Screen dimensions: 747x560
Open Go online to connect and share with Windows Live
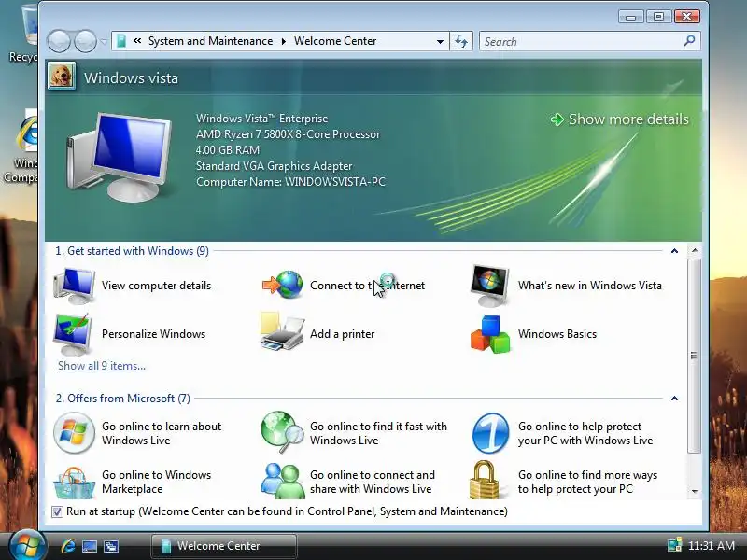click(347, 482)
